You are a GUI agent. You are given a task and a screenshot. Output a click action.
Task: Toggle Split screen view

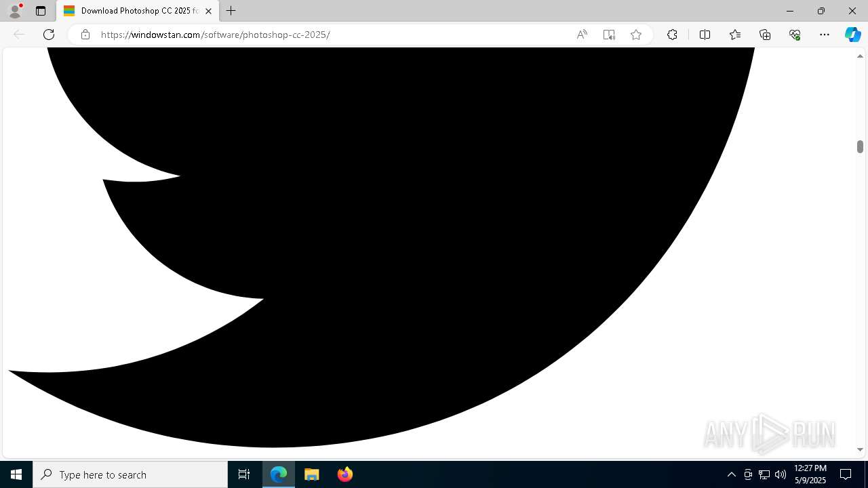point(705,35)
